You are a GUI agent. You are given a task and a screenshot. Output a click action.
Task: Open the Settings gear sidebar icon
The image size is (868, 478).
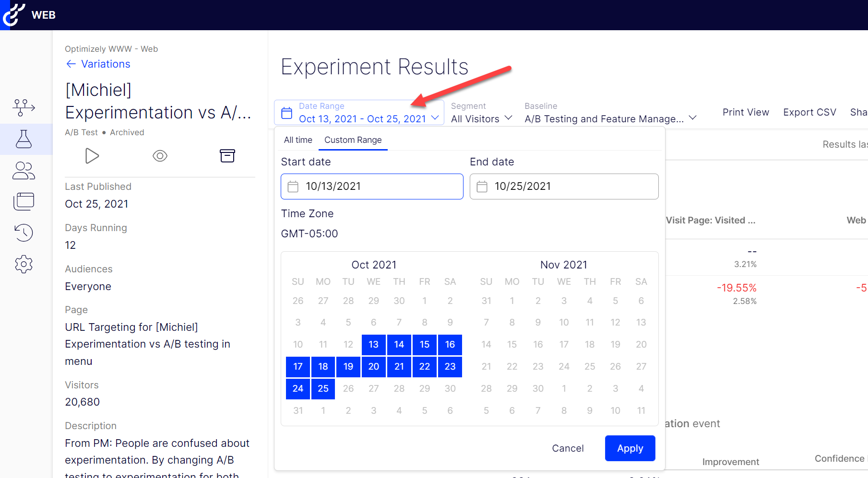click(x=24, y=264)
